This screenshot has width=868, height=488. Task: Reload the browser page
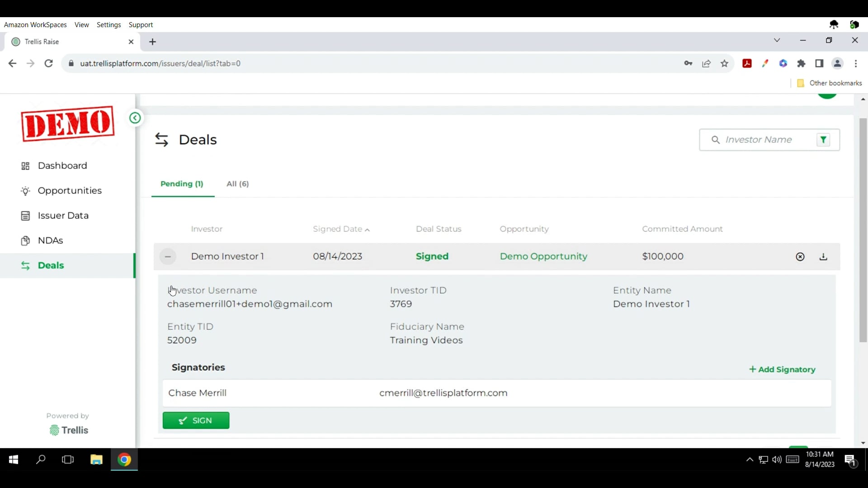click(49, 63)
